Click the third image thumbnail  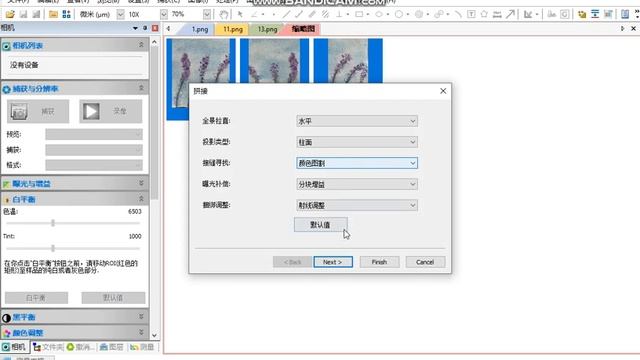point(348,61)
